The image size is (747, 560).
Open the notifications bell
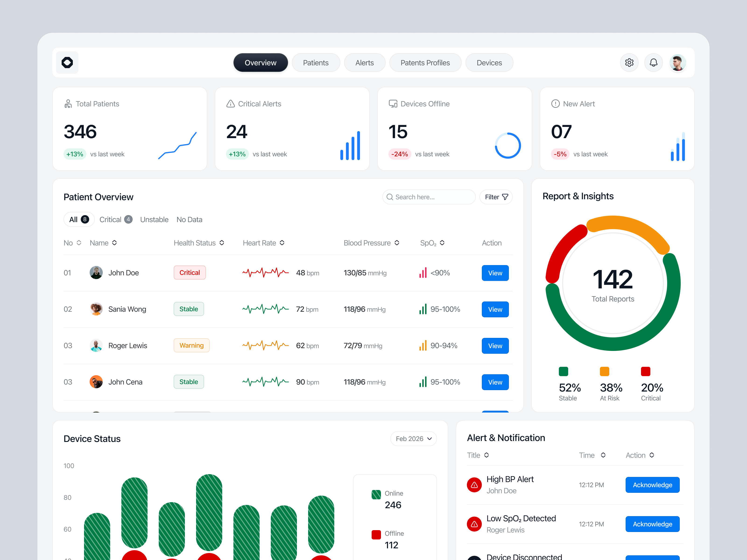[x=653, y=63]
